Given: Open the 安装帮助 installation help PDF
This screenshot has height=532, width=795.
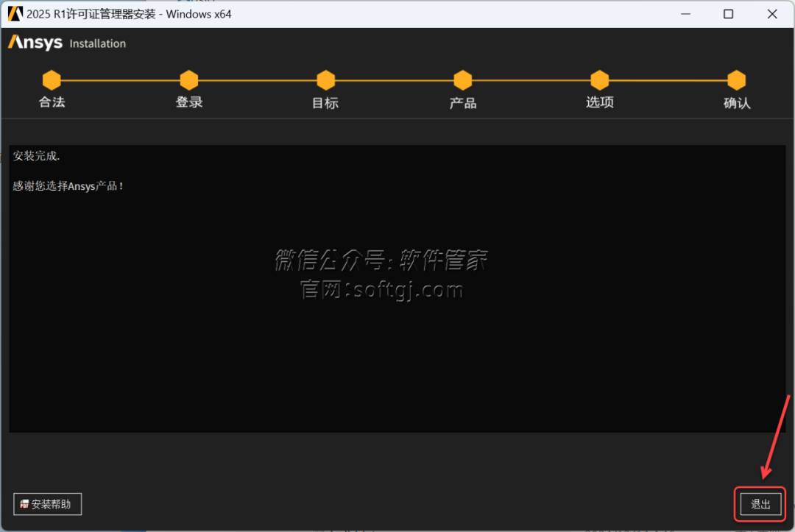Looking at the screenshot, I should click(47, 504).
